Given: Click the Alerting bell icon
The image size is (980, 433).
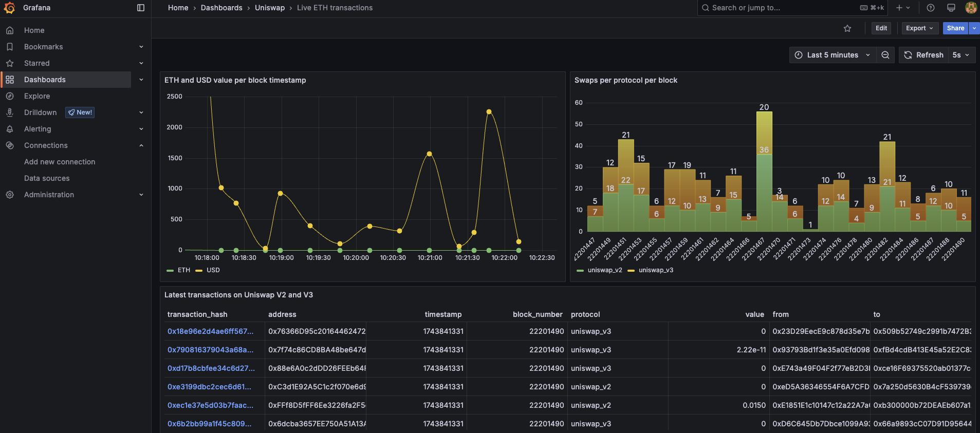Looking at the screenshot, I should click(x=10, y=129).
